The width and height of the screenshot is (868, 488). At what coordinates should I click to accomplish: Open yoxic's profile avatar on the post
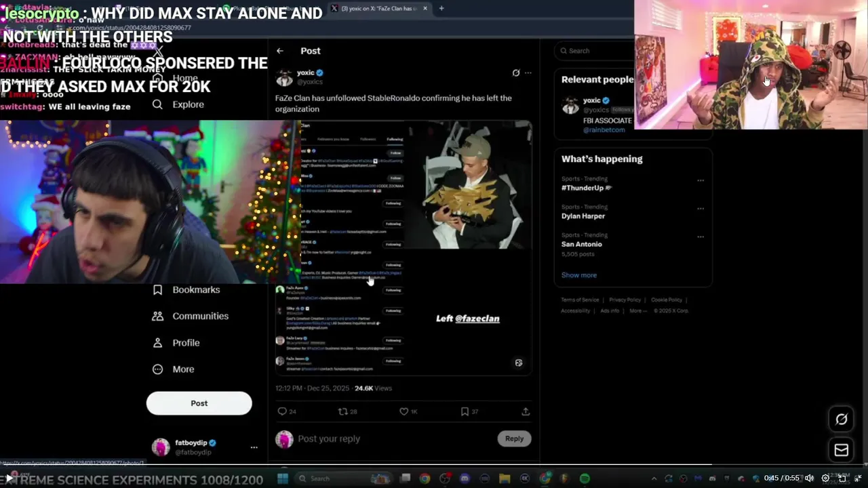tap(284, 77)
